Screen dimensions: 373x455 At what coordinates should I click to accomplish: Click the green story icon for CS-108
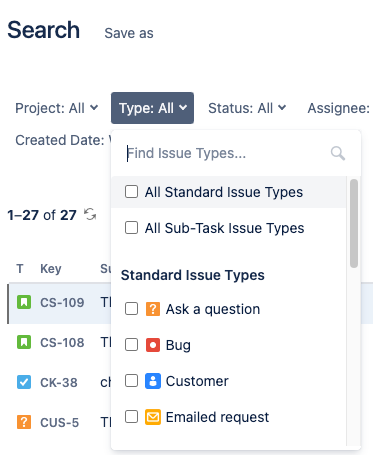click(24, 342)
